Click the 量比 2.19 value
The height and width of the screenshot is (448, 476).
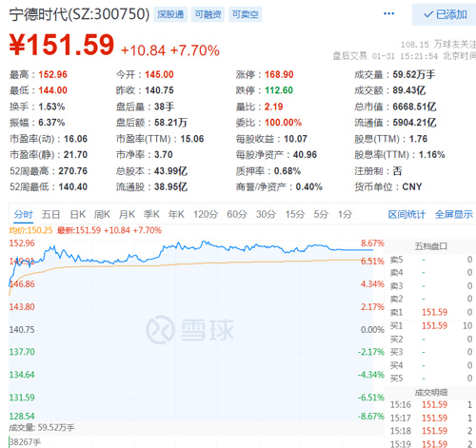pyautogui.click(x=273, y=107)
